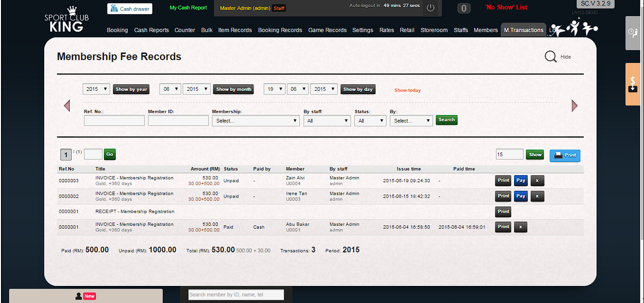Click the power logout icon
The height and width of the screenshot is (303, 644).
(x=430, y=8)
